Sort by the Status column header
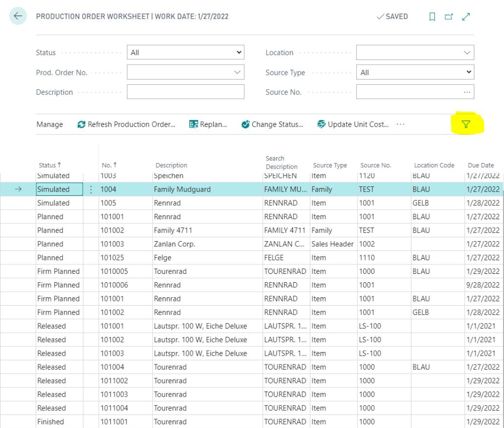504x428 pixels. click(x=50, y=165)
